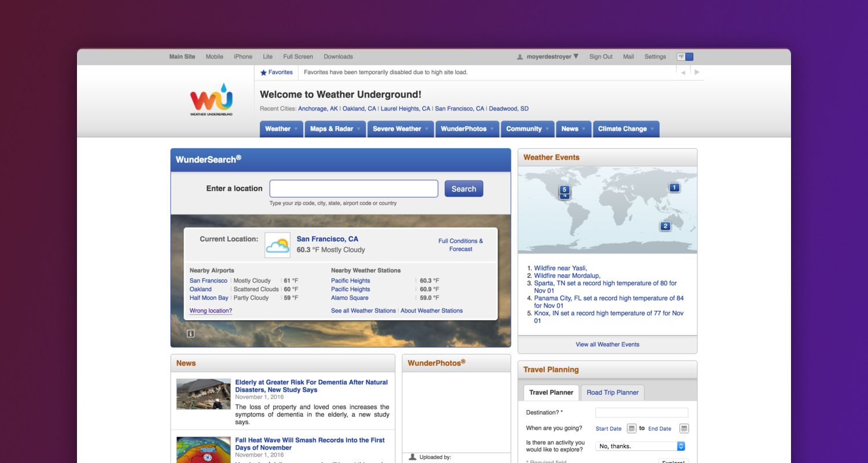
Task: Open recent city Oakland, CA
Action: [359, 109]
